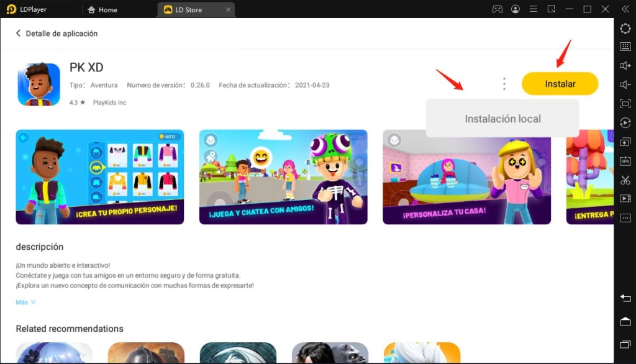
Task: Open the operation recorder (sync) sidebar icon
Action: click(625, 122)
